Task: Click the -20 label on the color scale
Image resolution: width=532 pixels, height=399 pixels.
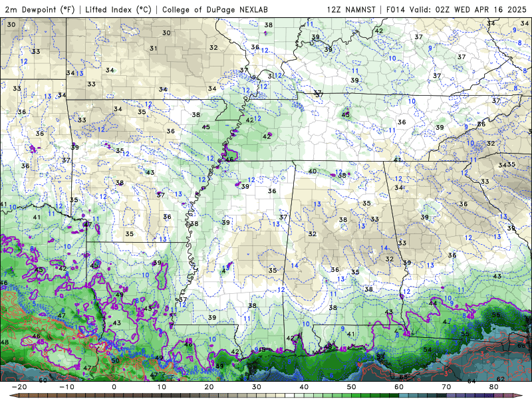Action: pos(19,387)
